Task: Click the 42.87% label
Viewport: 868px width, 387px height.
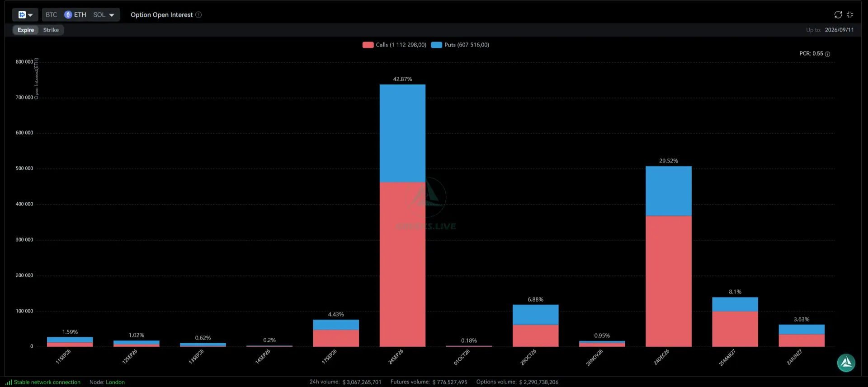Action: point(402,79)
